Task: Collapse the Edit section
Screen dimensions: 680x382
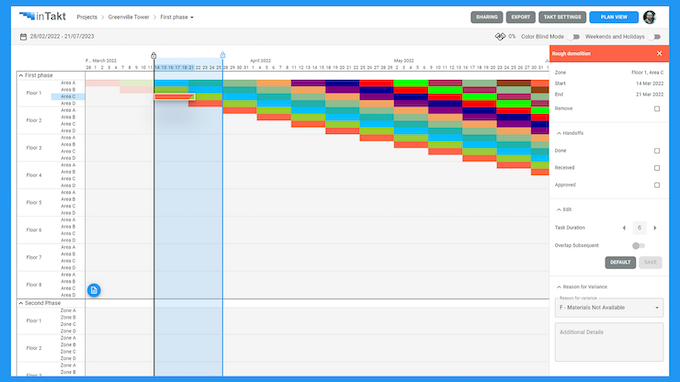Action: (559, 209)
